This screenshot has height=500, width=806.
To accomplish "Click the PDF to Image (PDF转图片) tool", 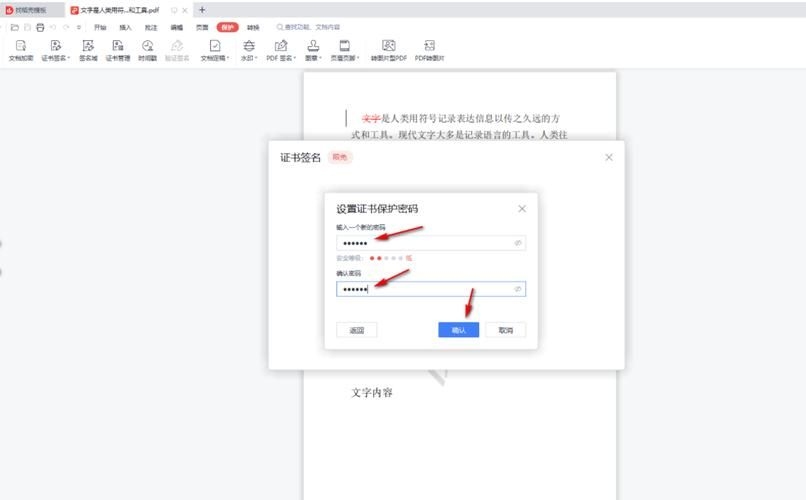I will pyautogui.click(x=429, y=50).
